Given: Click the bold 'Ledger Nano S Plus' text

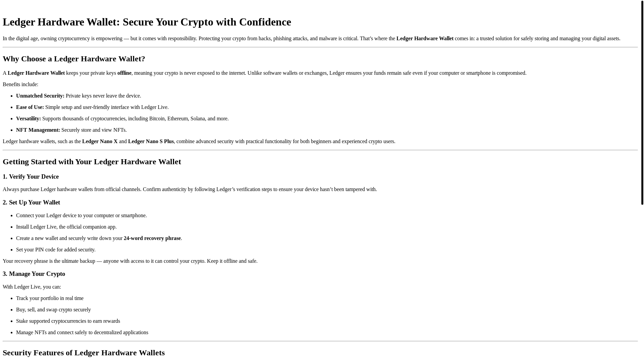Looking at the screenshot, I should pyautogui.click(x=151, y=141).
